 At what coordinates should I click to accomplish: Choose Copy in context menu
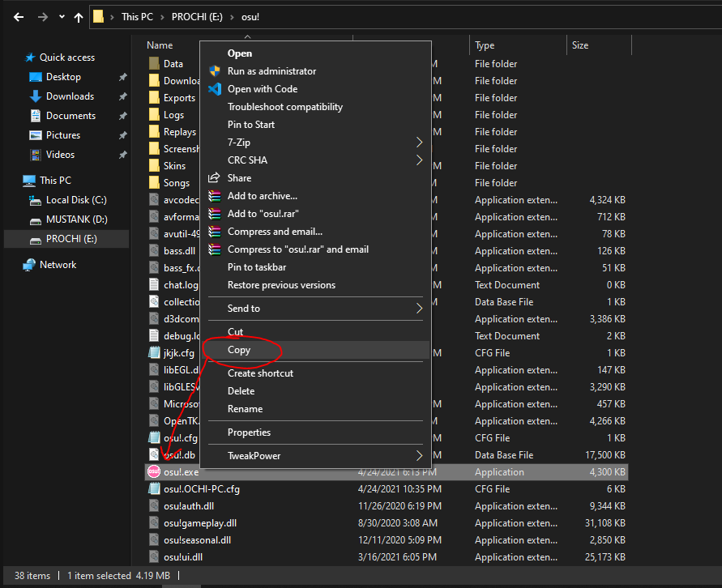pyautogui.click(x=315, y=350)
